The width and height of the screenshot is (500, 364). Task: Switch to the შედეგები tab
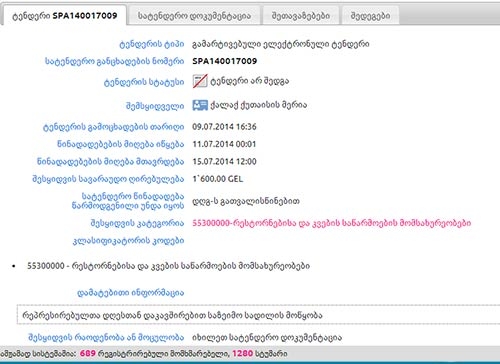[x=370, y=16]
